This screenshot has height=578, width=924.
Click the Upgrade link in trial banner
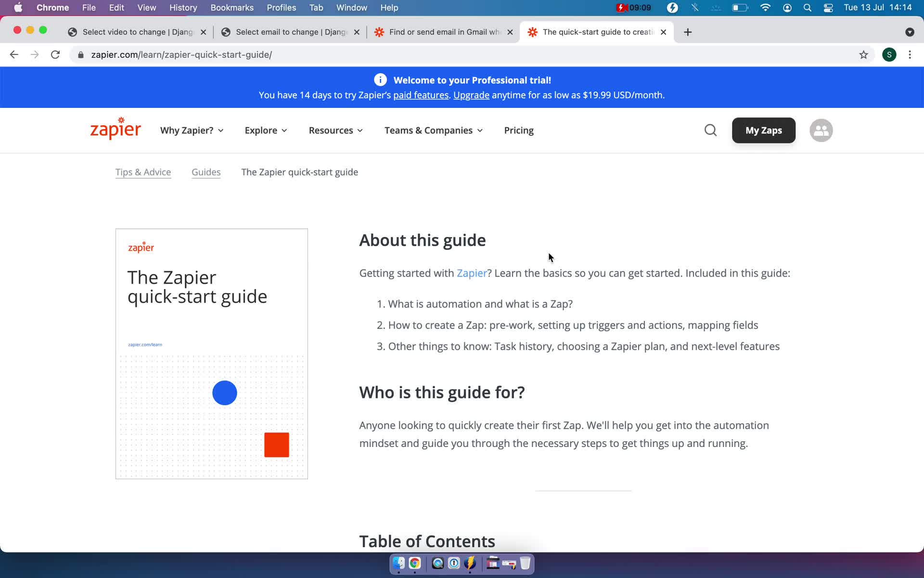[471, 94]
